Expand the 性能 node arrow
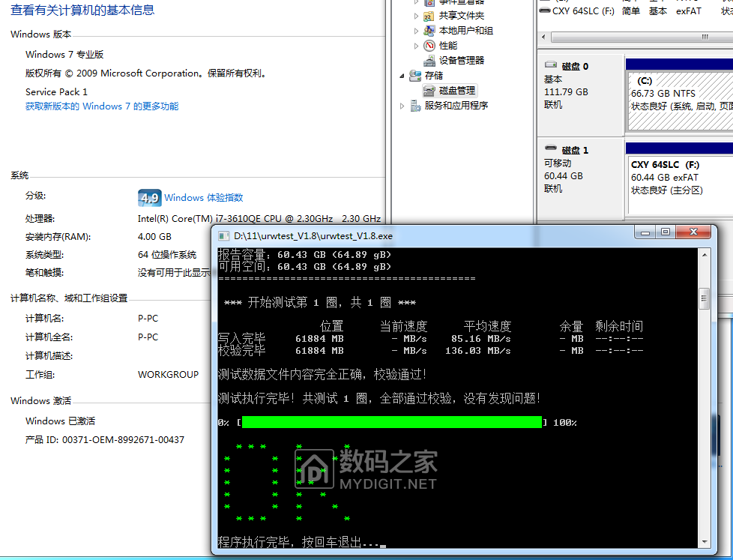This screenshot has width=733, height=560. pos(416,46)
